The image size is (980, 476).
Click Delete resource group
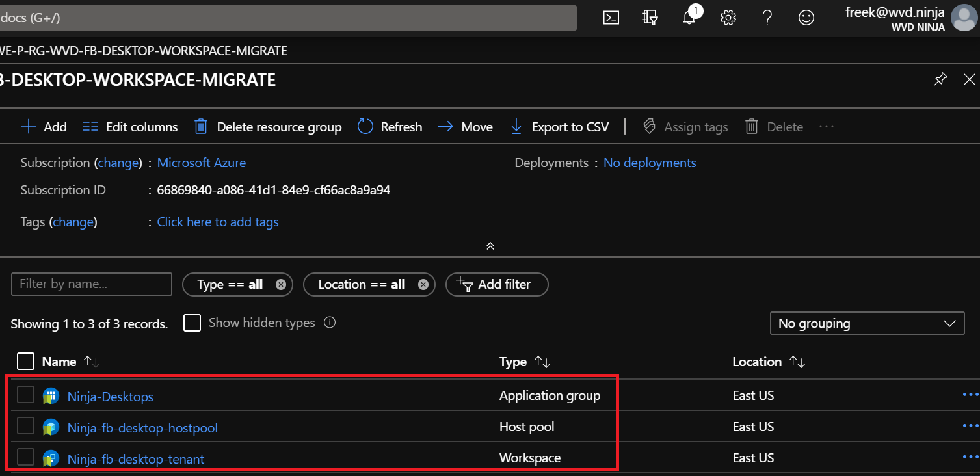coord(268,127)
